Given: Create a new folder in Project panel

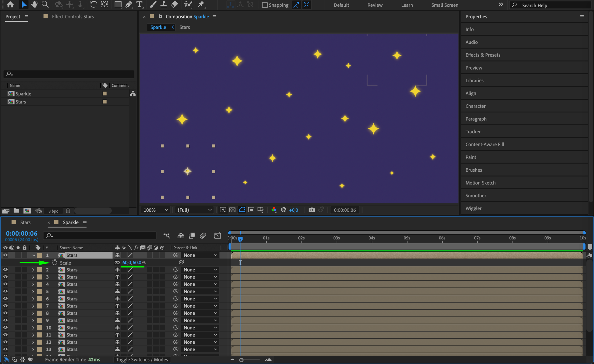Looking at the screenshot, I should pos(16,211).
